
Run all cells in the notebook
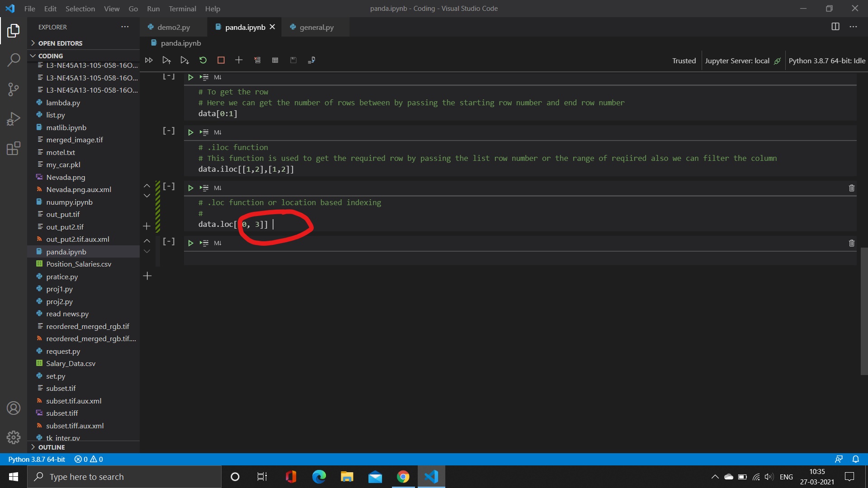coord(149,60)
